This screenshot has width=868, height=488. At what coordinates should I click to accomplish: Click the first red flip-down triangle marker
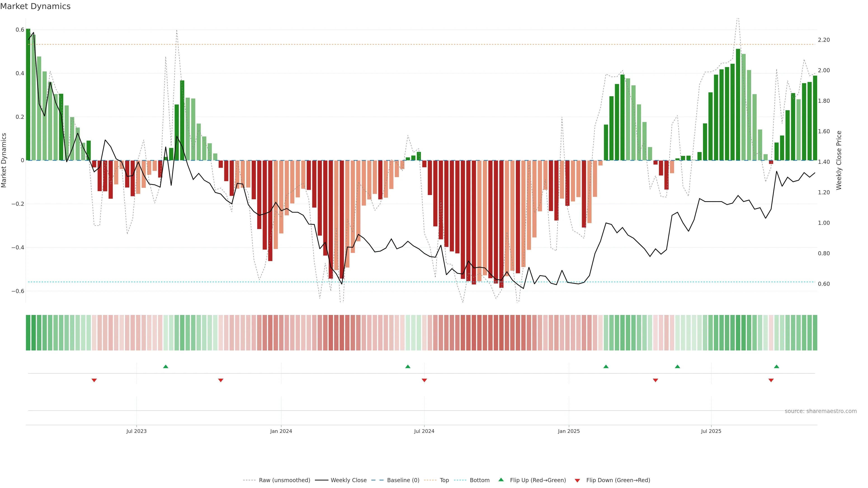coord(94,380)
